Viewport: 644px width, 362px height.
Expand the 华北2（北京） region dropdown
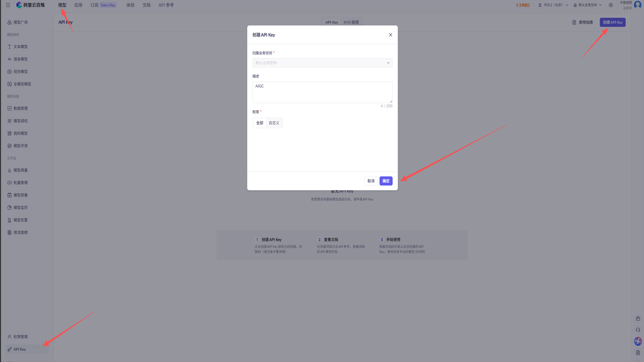pyautogui.click(x=553, y=5)
